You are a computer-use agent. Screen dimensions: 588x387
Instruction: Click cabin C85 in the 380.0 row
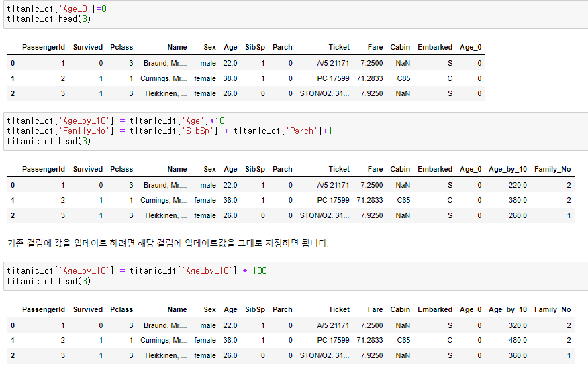click(403, 200)
